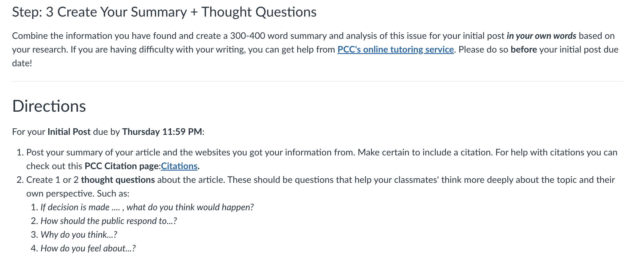Click the Directions heading

(x=49, y=106)
